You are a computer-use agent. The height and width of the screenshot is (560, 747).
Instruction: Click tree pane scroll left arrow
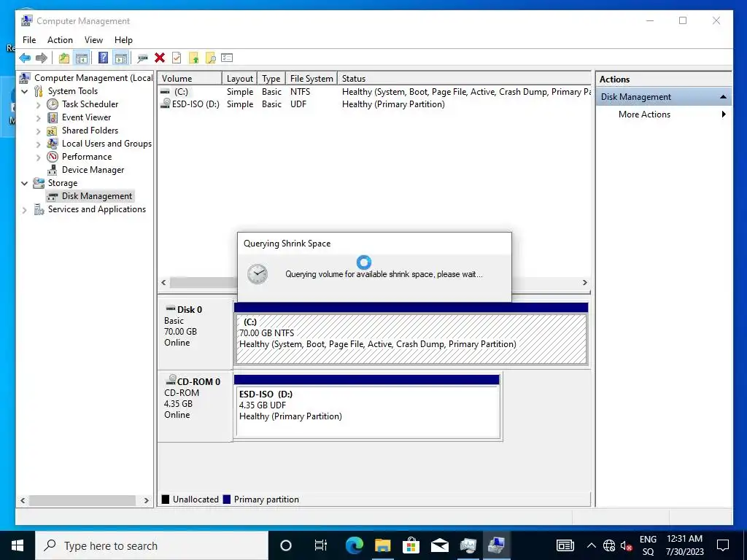[23, 500]
